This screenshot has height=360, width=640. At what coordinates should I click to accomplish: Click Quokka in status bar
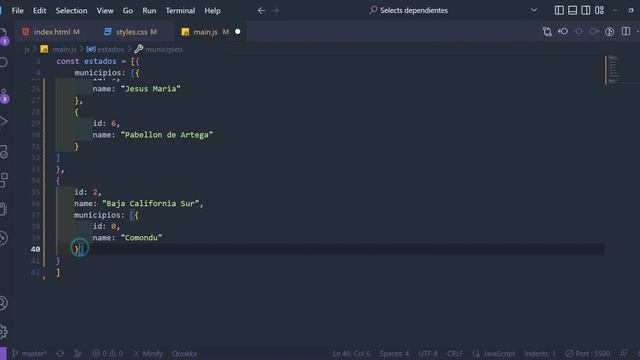click(184, 353)
